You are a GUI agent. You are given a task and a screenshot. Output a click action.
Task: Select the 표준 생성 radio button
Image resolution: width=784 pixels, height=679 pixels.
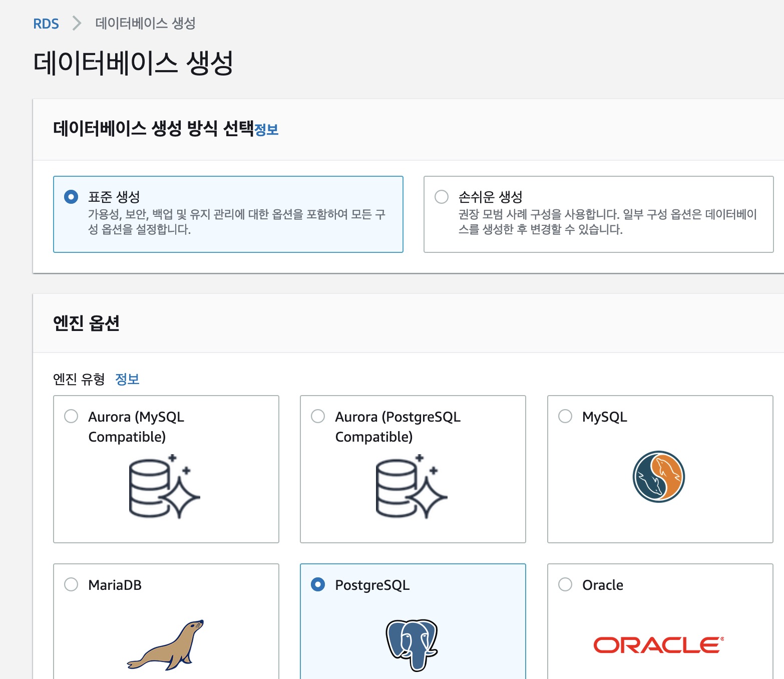[71, 197]
